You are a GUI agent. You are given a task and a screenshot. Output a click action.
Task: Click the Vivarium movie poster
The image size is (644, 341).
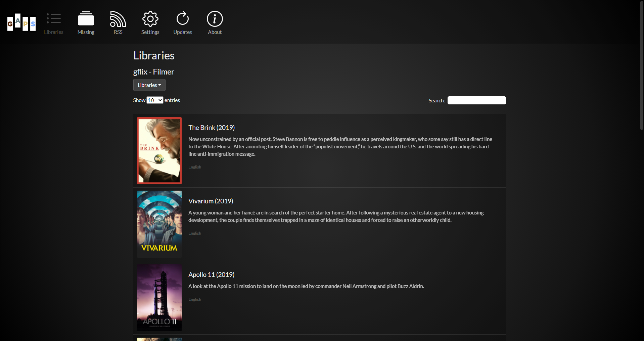pyautogui.click(x=159, y=224)
